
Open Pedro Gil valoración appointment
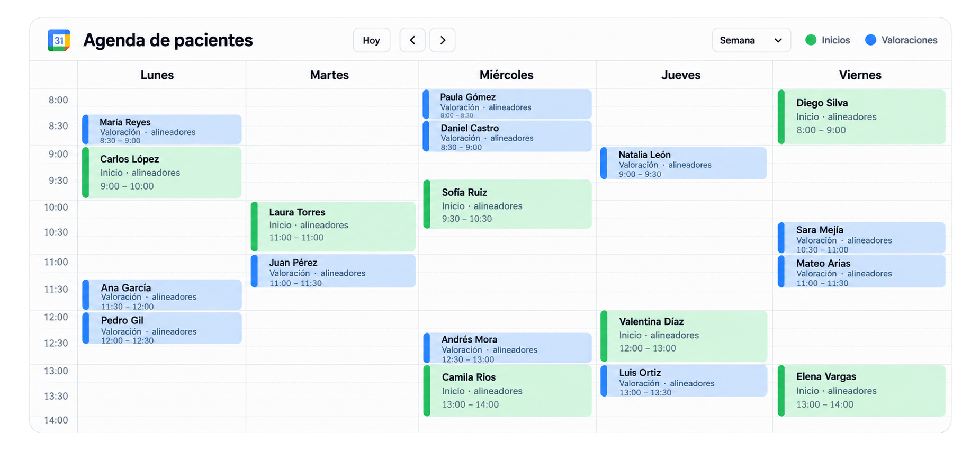tap(162, 328)
